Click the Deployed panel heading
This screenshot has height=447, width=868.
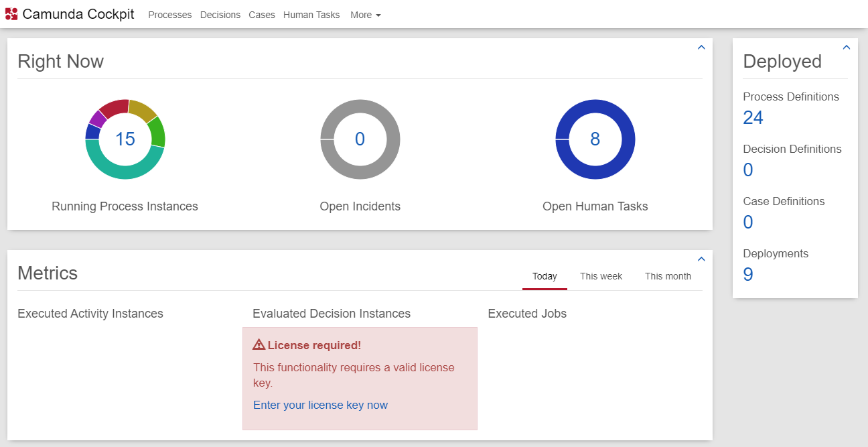(x=782, y=62)
